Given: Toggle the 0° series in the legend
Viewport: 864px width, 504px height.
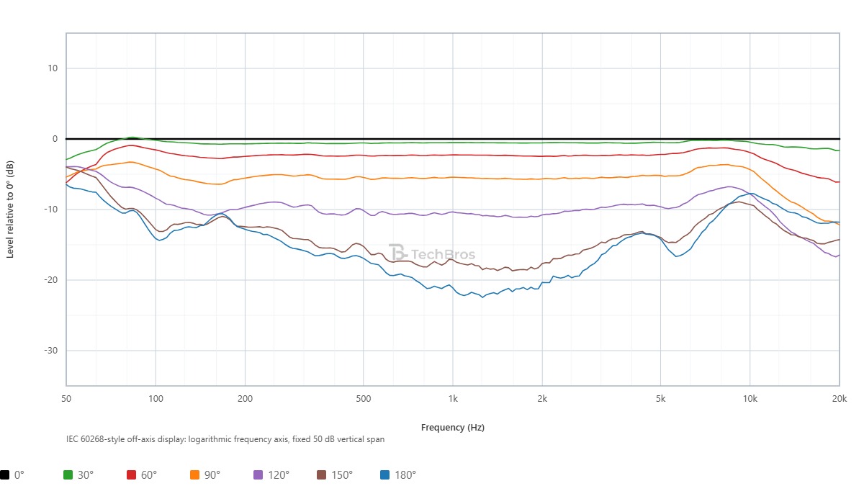Looking at the screenshot, I should (12, 475).
